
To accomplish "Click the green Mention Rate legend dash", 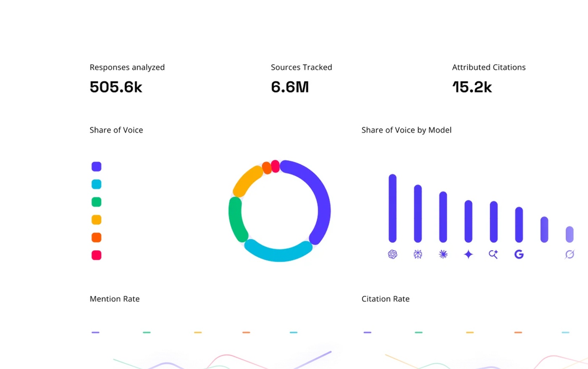I will (x=147, y=332).
